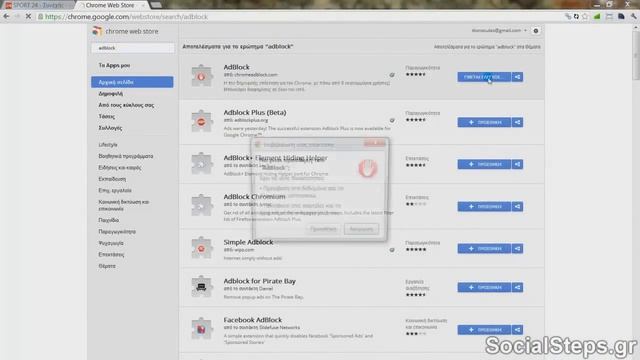The width and height of the screenshot is (640, 360).
Task: Open Παιχνίδια category
Action: coord(109,220)
